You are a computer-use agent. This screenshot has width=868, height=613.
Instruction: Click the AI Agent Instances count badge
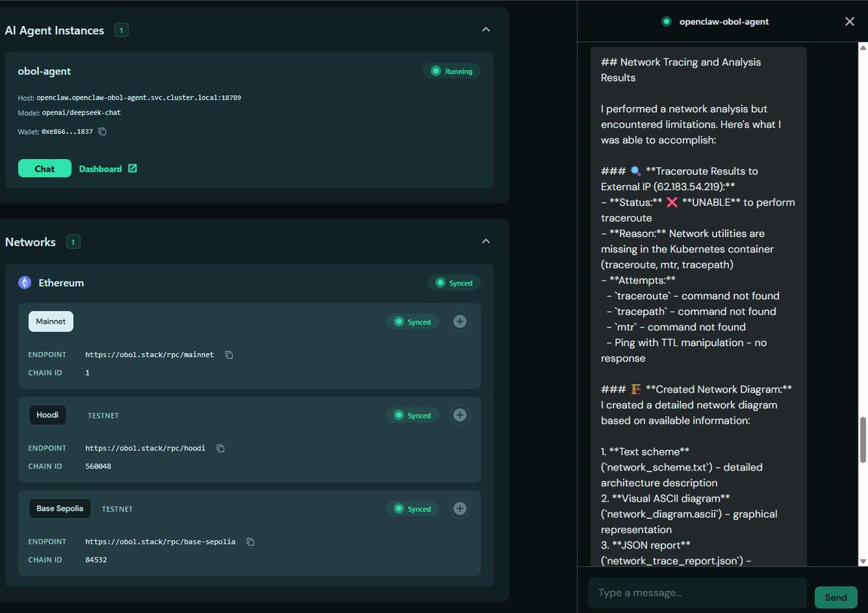point(122,30)
